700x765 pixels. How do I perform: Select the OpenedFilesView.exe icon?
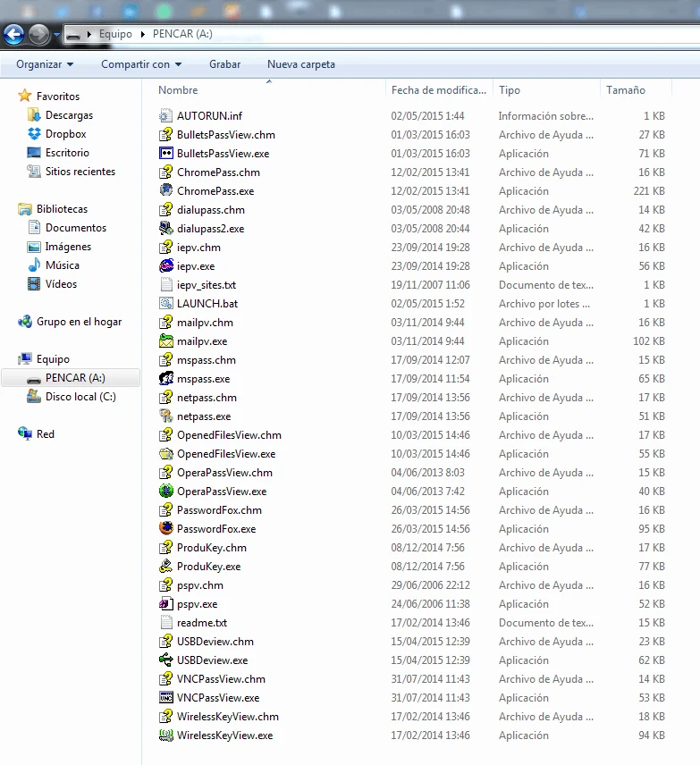coord(166,453)
